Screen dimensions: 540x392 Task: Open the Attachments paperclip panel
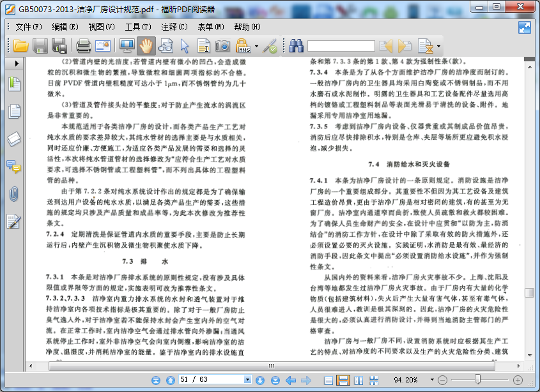(x=13, y=193)
